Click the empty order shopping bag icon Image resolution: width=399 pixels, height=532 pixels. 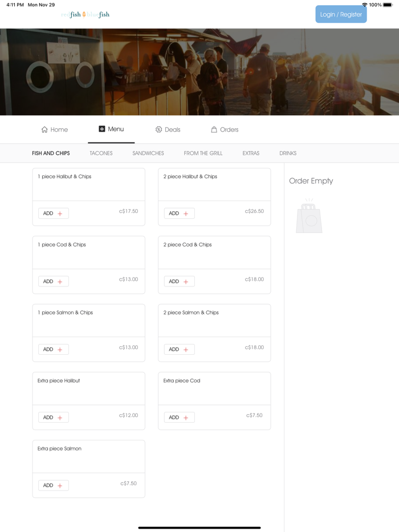[x=309, y=216]
